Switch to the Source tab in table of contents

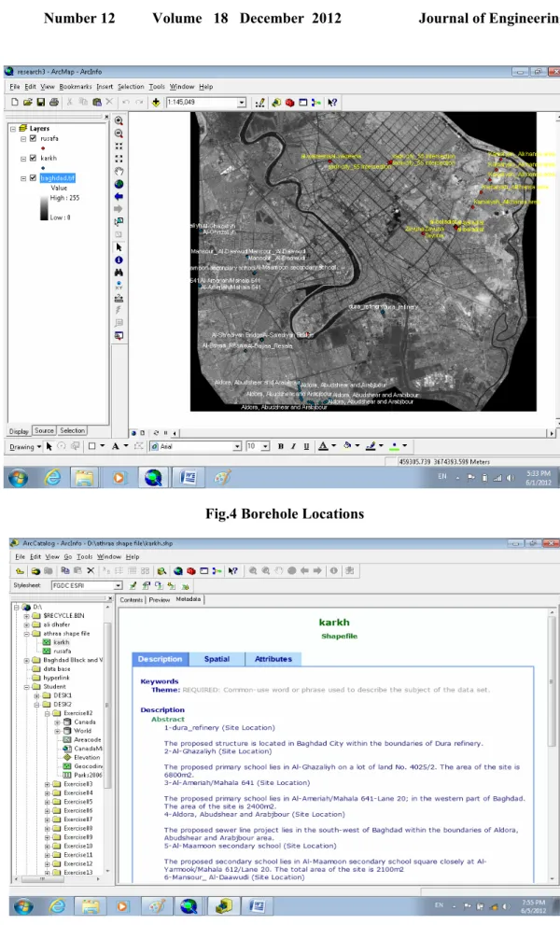[x=44, y=430]
